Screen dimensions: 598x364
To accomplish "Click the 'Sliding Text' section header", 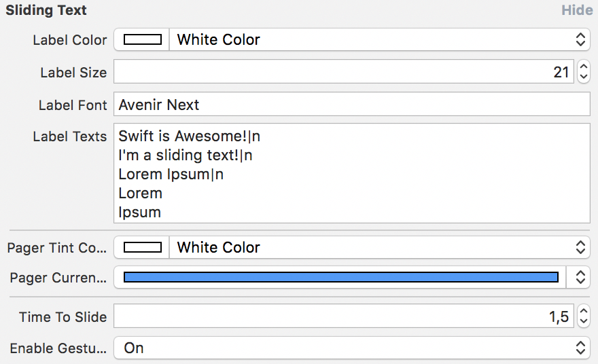I will pyautogui.click(x=46, y=11).
